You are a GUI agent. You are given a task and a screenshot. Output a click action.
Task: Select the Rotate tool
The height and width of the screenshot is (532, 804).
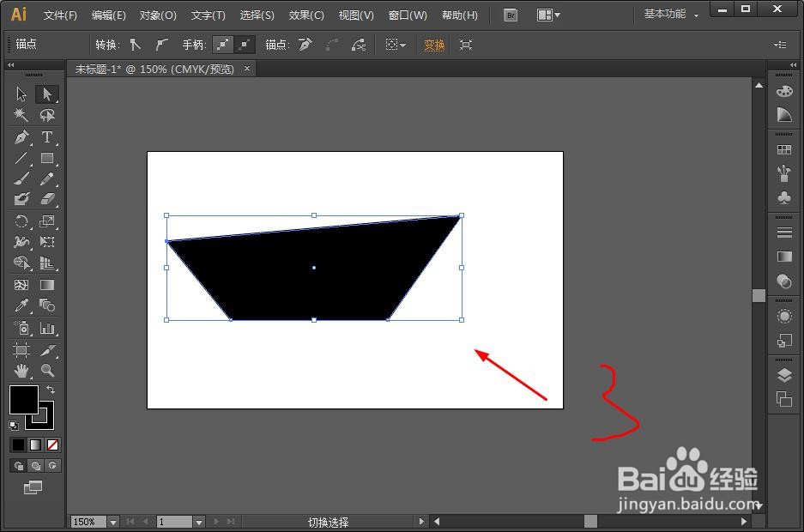click(21, 221)
